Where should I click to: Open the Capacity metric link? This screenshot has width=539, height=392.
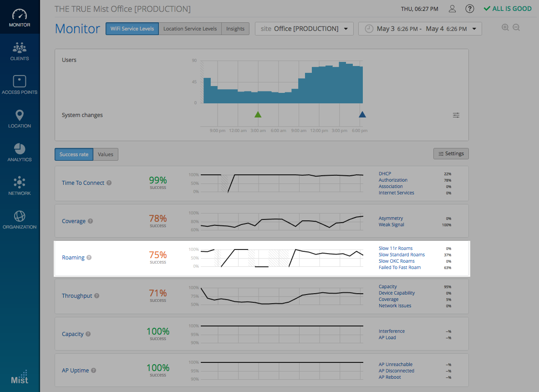[x=72, y=334]
